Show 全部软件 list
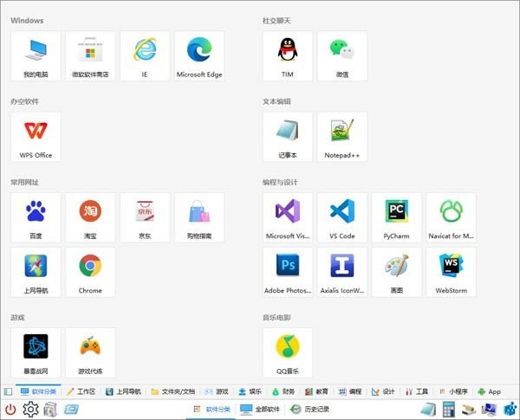Screen dimensions: 520x420 260,409
